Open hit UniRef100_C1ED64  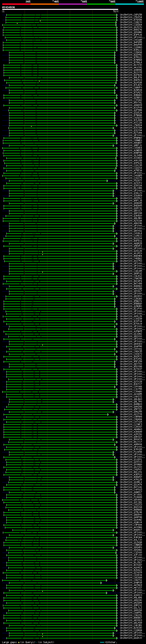click(131, 25)
